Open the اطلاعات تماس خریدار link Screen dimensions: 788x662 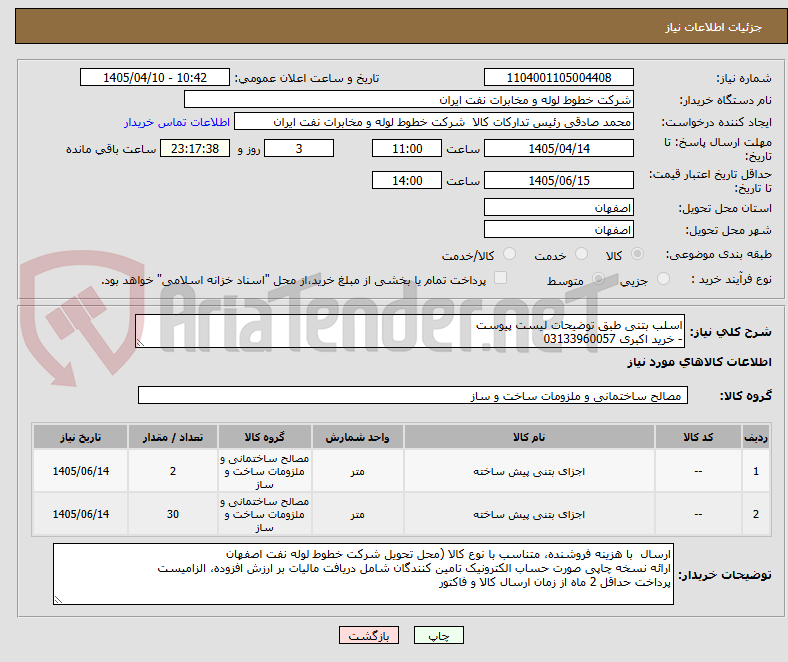point(177,122)
